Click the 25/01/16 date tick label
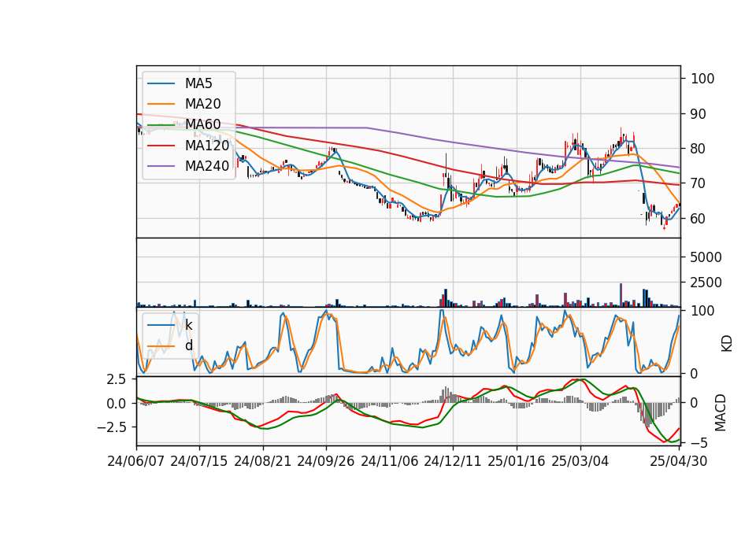 (517, 461)
